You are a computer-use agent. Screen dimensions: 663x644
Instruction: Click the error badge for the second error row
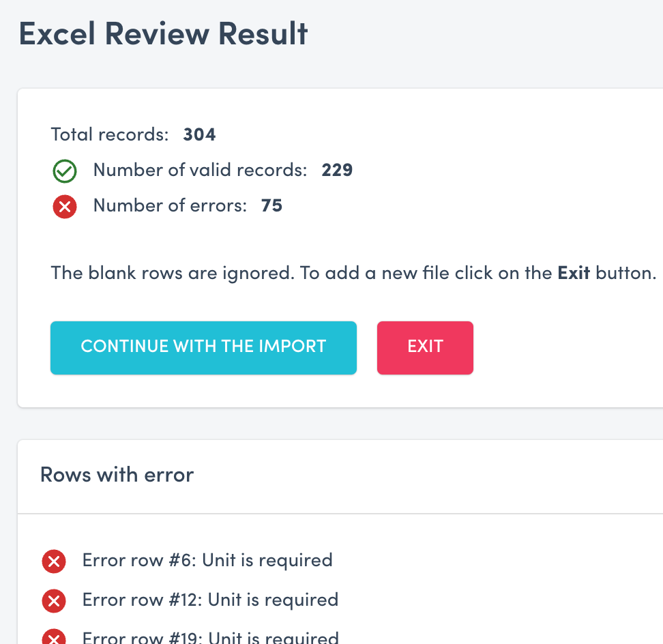pyautogui.click(x=54, y=601)
